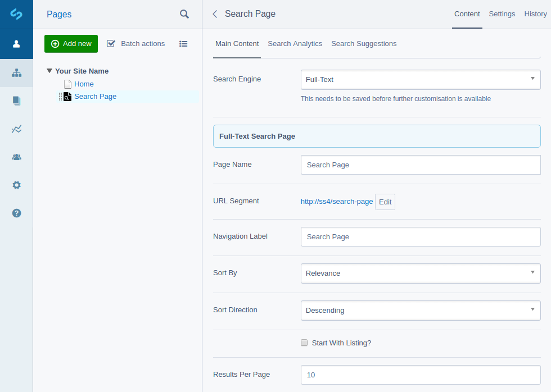Click the Edit URL segment button
551x392 pixels.
pos(385,202)
